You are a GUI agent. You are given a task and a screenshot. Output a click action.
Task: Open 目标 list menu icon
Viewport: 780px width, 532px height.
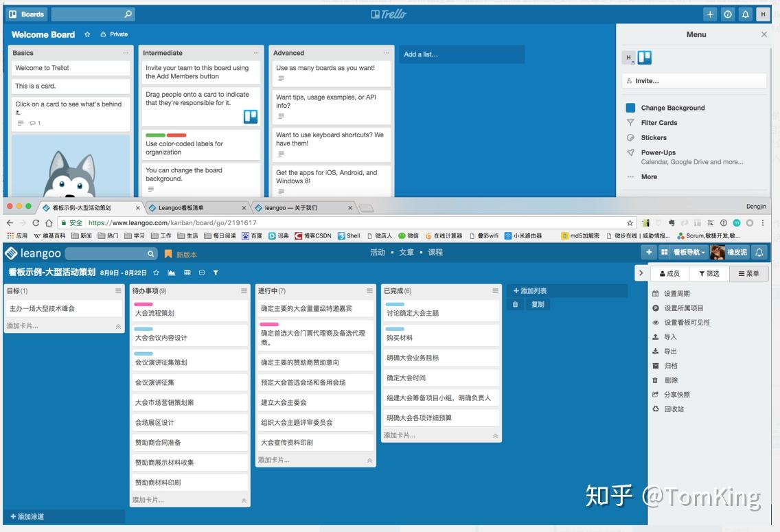118,291
